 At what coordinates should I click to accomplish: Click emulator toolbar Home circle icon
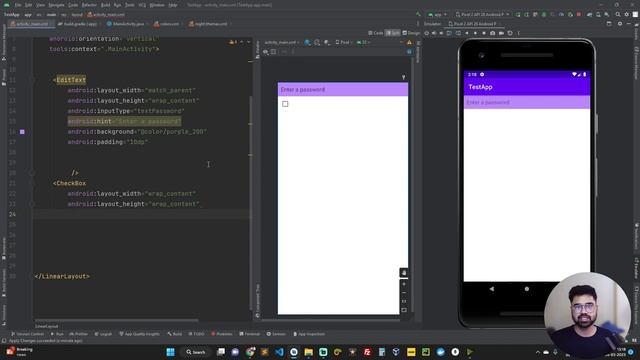coord(475,33)
